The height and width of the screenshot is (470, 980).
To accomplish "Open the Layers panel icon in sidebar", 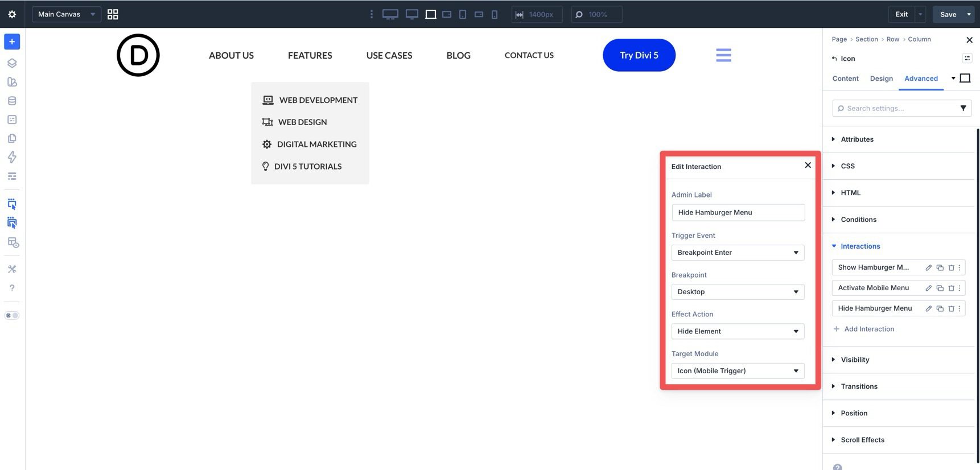I will click(x=12, y=63).
